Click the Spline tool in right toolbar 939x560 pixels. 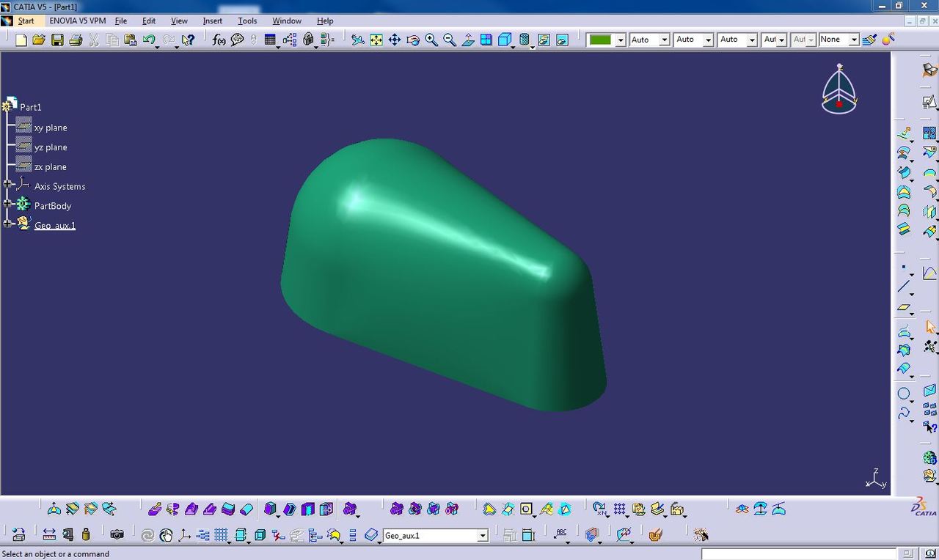point(904,413)
